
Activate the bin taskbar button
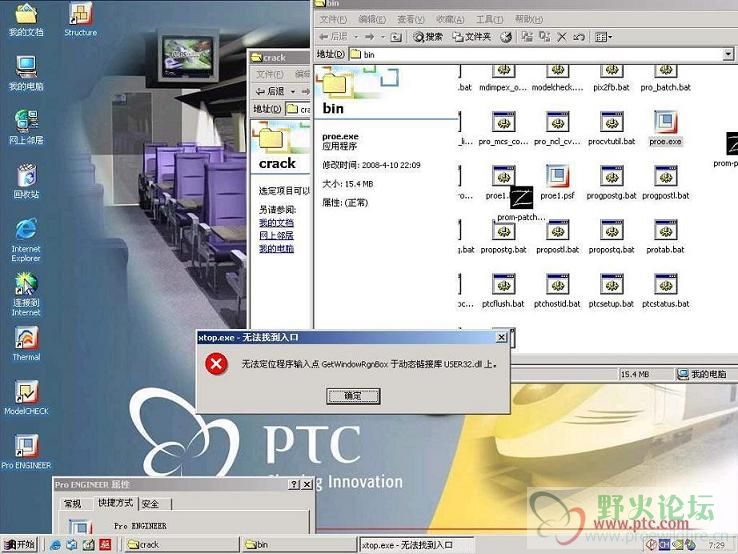point(298,545)
